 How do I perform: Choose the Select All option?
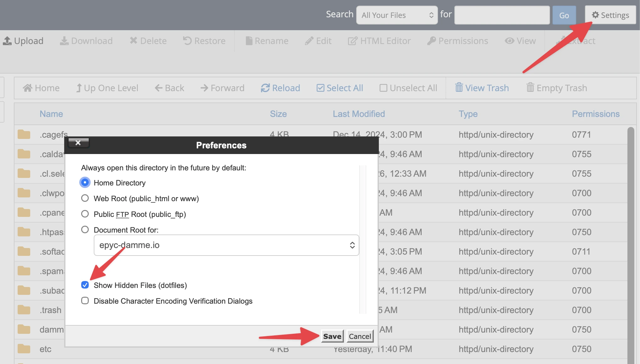[340, 88]
